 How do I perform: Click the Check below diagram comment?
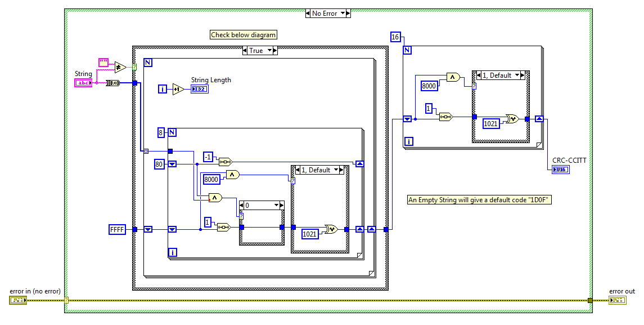coord(243,35)
